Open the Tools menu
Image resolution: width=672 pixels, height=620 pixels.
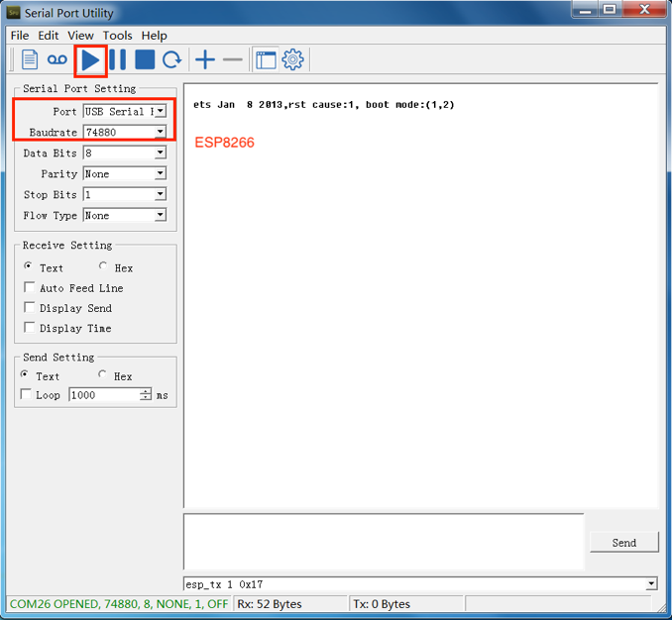(117, 36)
